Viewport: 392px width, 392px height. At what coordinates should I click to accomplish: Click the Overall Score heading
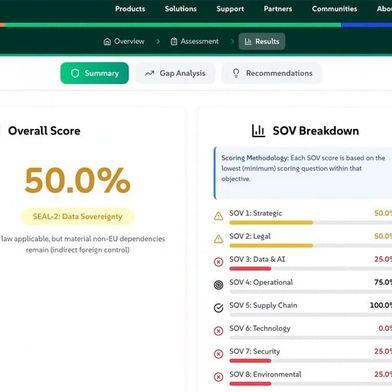pos(44,131)
